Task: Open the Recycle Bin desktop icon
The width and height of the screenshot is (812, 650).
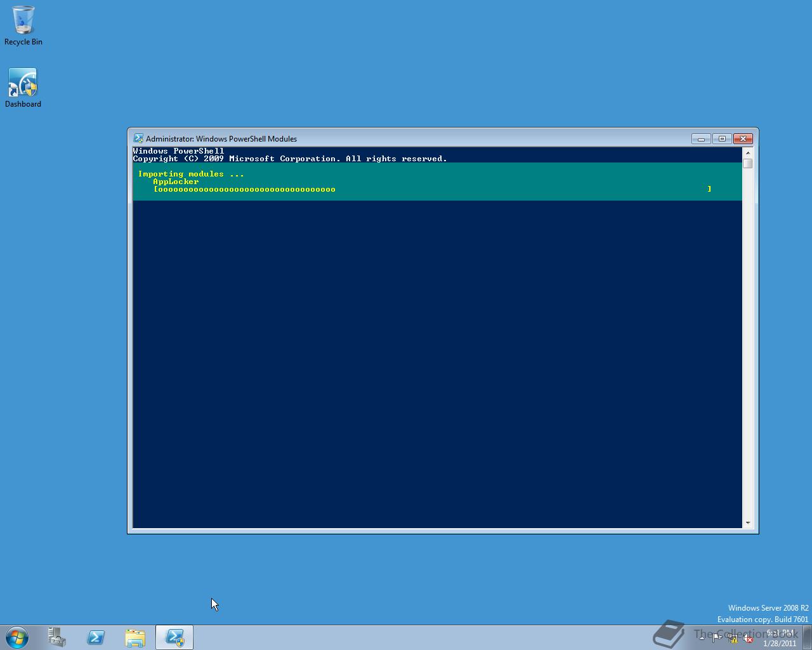Action: pos(23,26)
